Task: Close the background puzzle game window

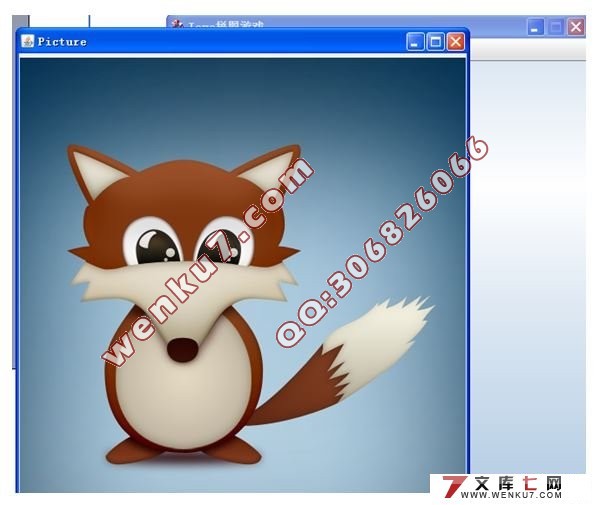Action: coord(576,27)
